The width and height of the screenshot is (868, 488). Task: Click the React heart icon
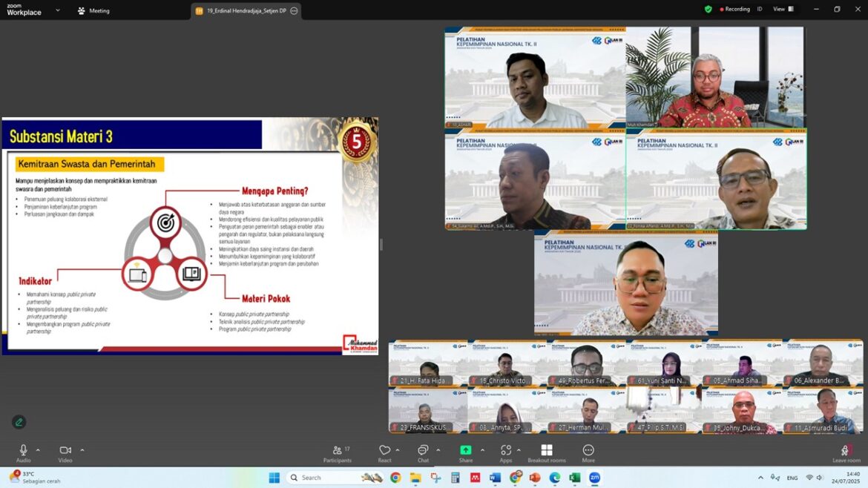click(385, 450)
